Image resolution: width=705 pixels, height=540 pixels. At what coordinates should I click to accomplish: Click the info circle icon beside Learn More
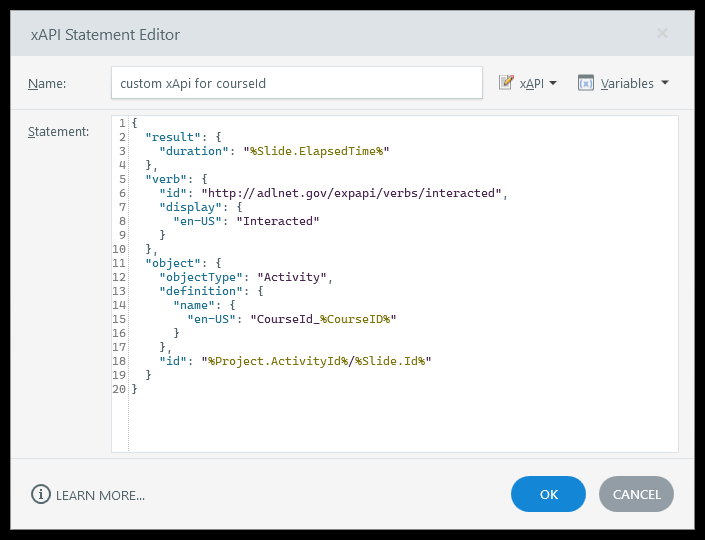tap(41, 494)
